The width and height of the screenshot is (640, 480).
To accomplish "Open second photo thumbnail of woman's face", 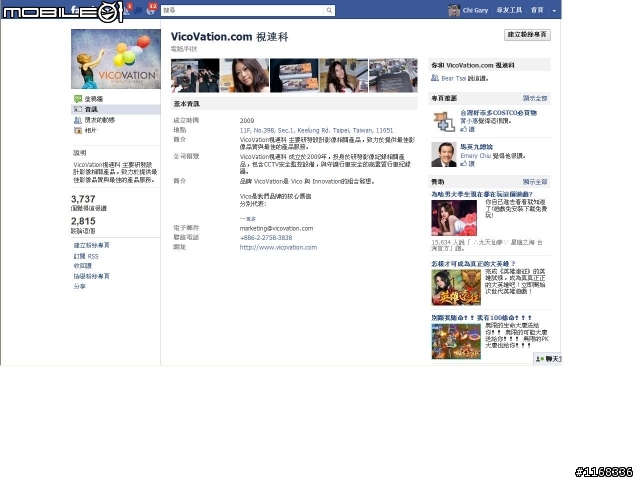I will coord(244,76).
